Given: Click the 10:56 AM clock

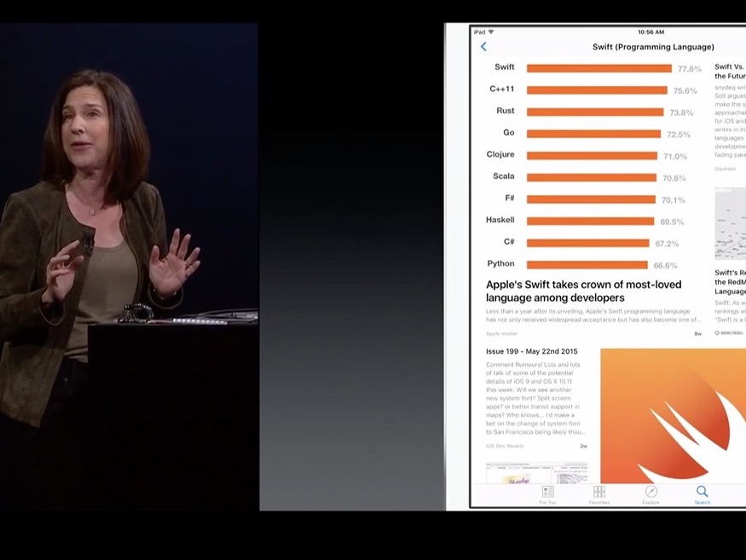Looking at the screenshot, I should pyautogui.click(x=651, y=32).
